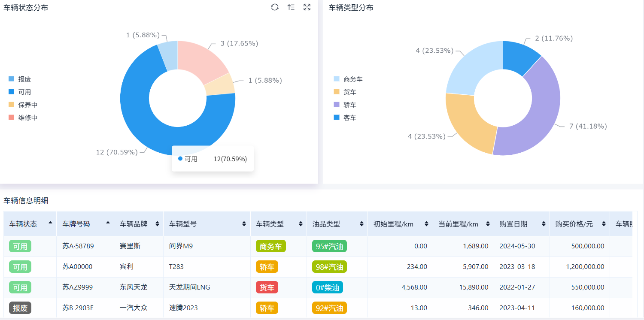Hide the 货车 legend series

(x=345, y=92)
